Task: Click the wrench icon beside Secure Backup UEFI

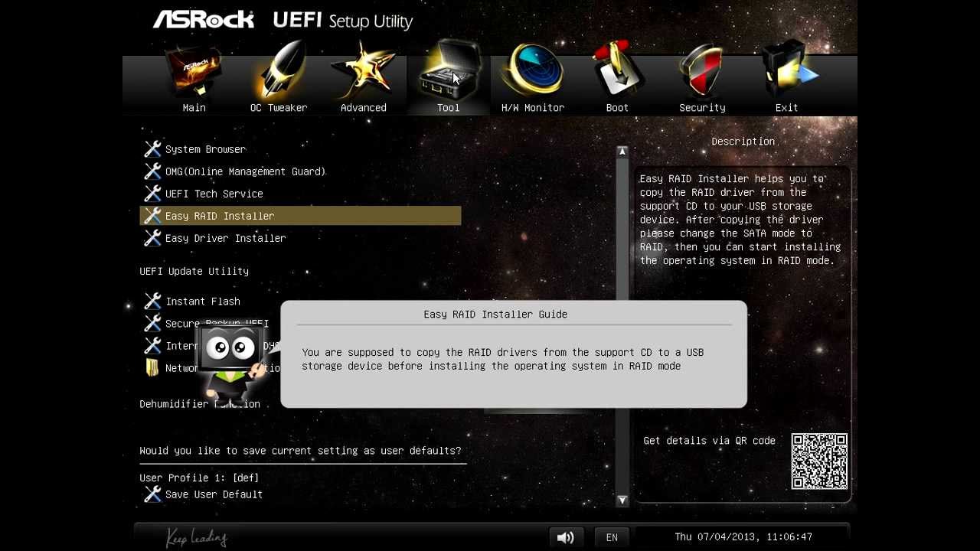Action: pos(152,323)
